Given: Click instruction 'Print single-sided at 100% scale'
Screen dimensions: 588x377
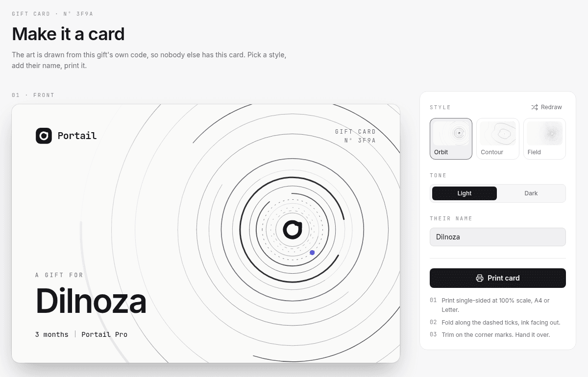Looking at the screenshot, I should click(495, 305).
